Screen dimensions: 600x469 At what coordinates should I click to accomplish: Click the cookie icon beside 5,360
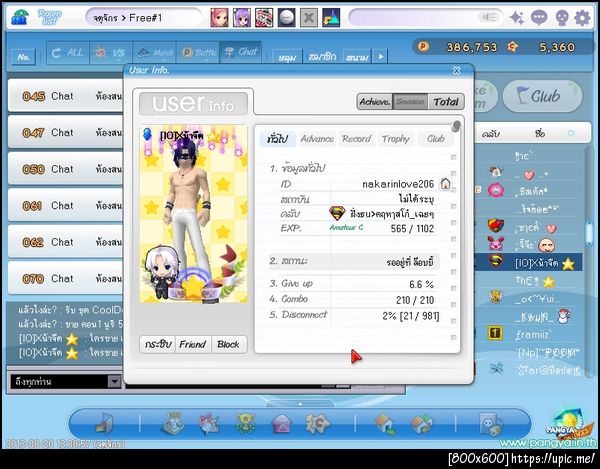(512, 47)
